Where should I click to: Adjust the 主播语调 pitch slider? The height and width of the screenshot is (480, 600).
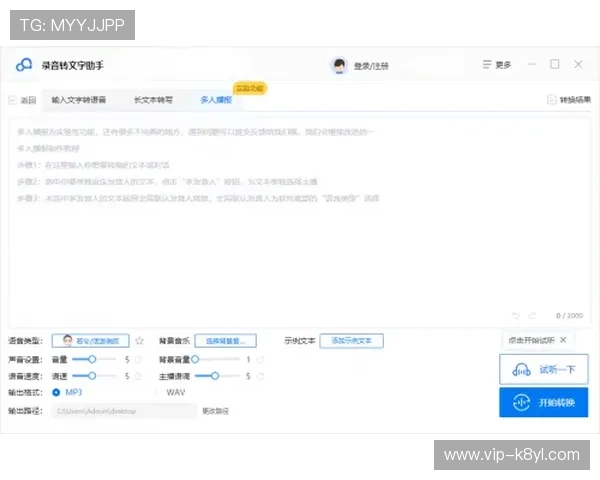point(217,376)
